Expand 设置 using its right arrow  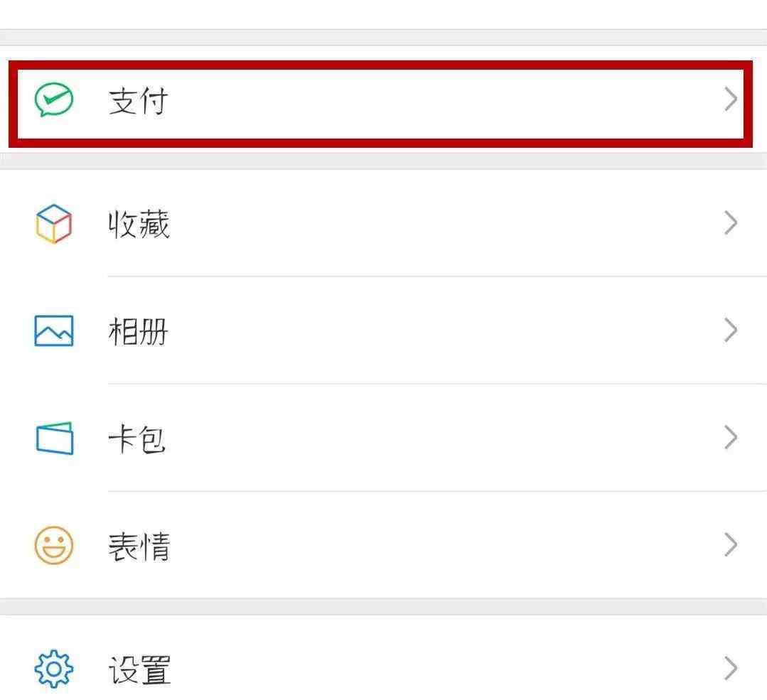coord(730,669)
